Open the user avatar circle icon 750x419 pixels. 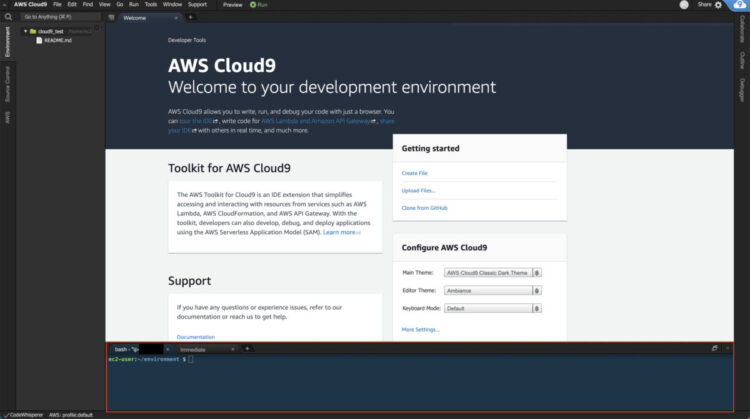(684, 5)
